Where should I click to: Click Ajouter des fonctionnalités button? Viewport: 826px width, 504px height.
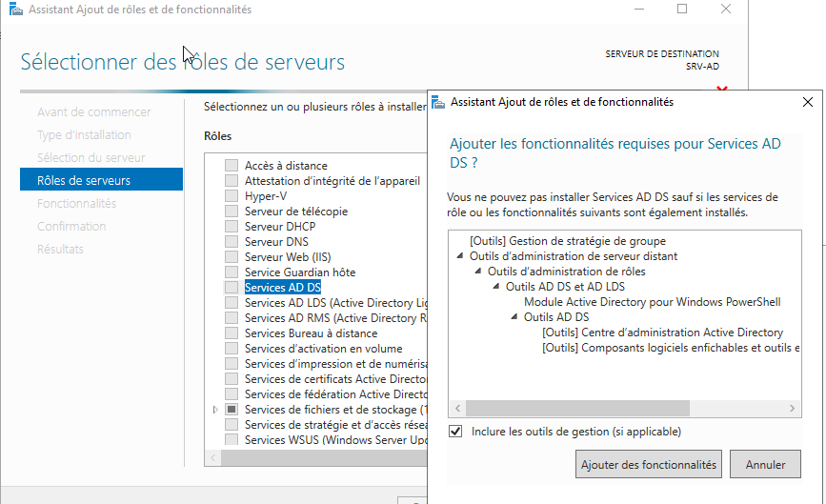tap(649, 465)
